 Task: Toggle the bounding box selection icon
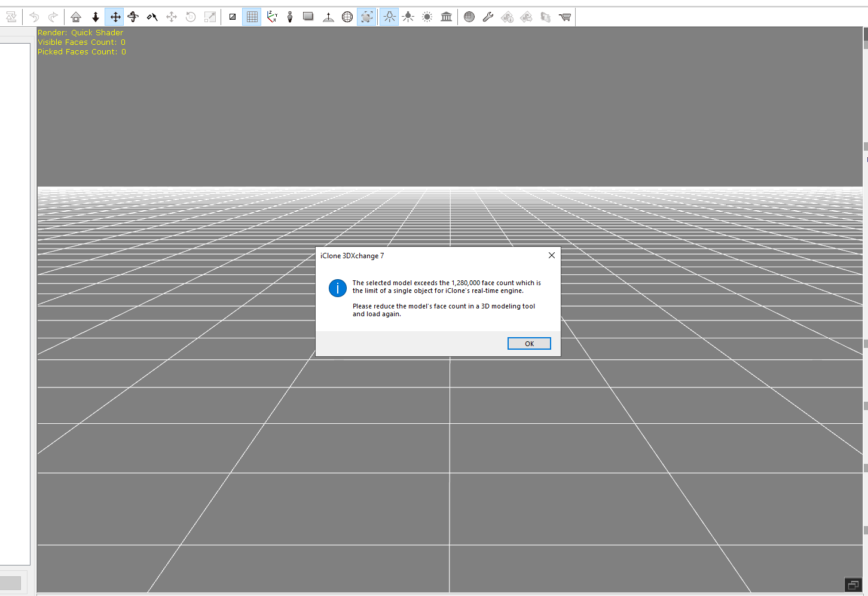coord(366,17)
